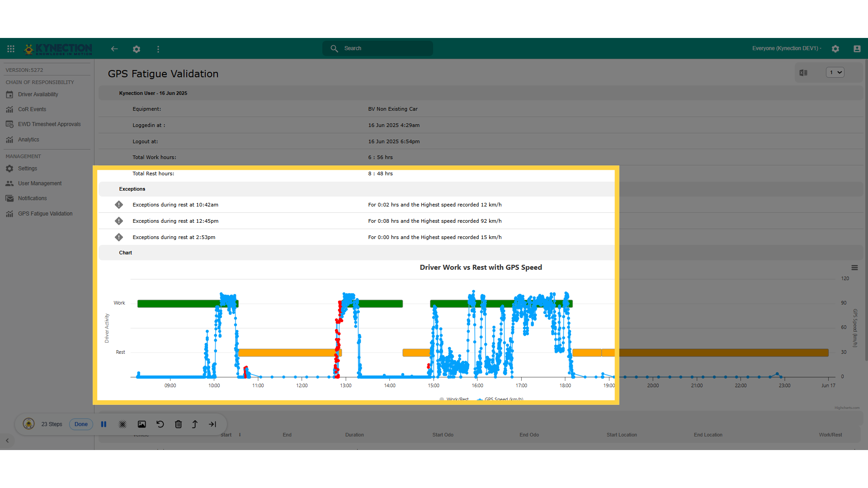The width and height of the screenshot is (868, 488).
Task: Open CoR Events page
Action: point(32,109)
